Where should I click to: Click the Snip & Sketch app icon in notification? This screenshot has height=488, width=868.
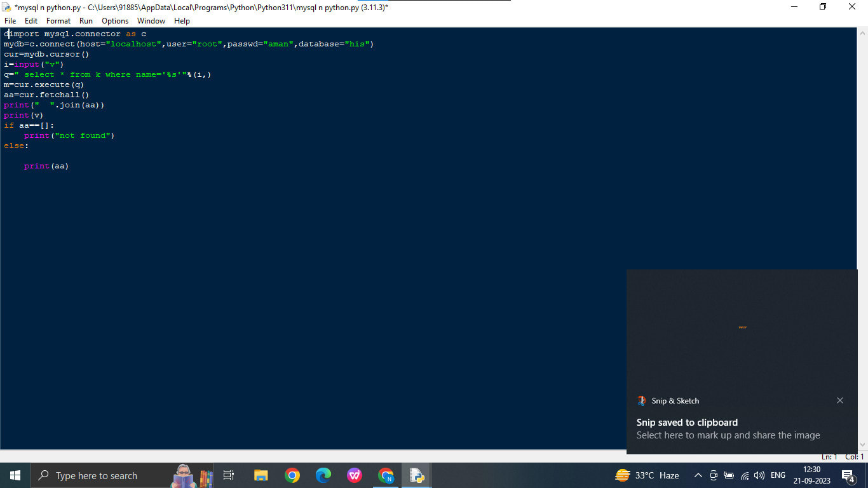[642, 401]
